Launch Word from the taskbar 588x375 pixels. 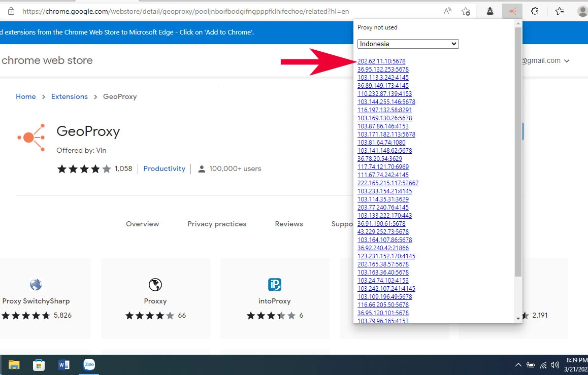point(64,364)
